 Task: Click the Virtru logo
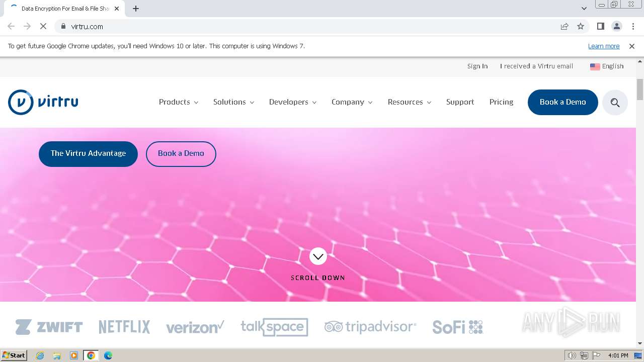tap(43, 102)
